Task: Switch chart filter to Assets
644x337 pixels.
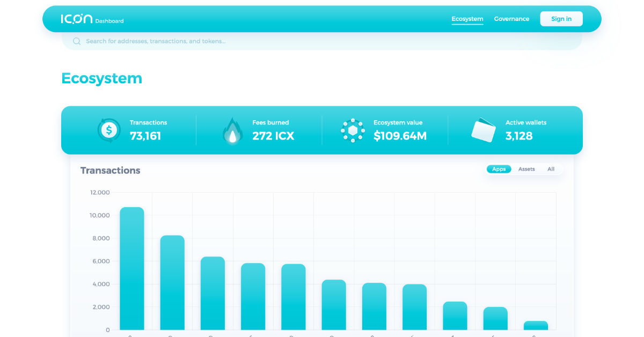Action: tap(526, 169)
